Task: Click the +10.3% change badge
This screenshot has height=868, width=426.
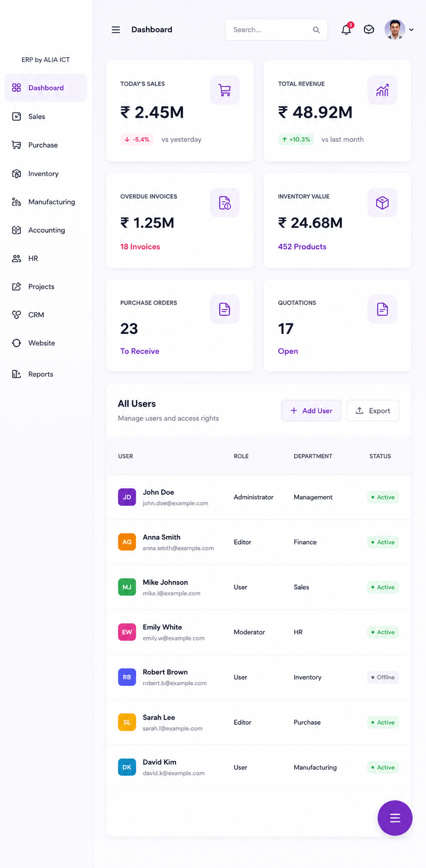Action: pos(296,139)
